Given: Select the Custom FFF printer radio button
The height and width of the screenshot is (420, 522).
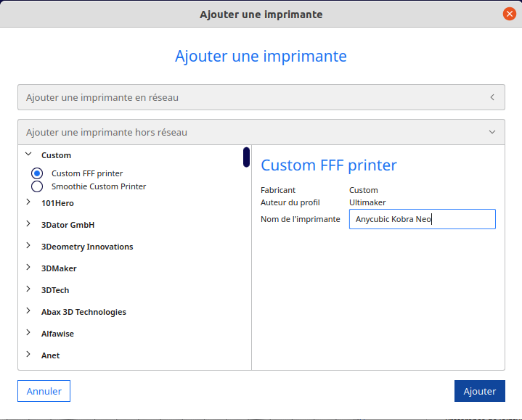Looking at the screenshot, I should 37,173.
